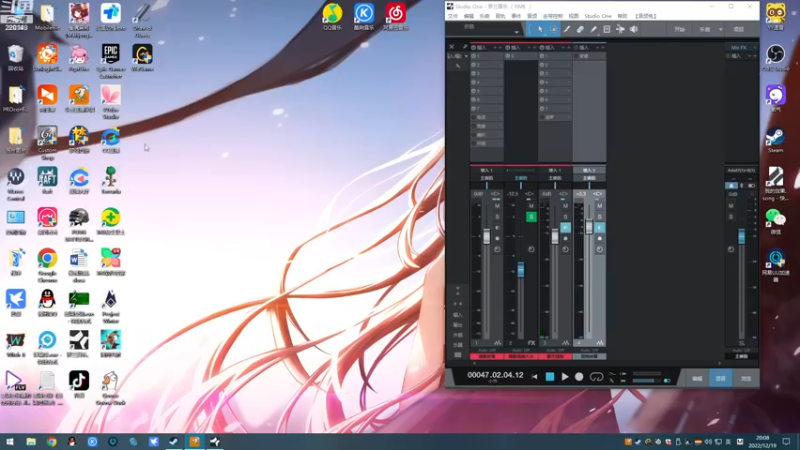800x450 pixels.
Task: Select the Split tool in toolbar
Action: (567, 30)
